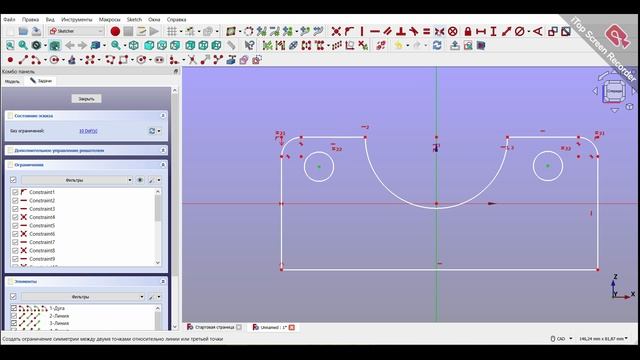Uncheck the Constraint7 checkbox
The width and height of the screenshot is (640, 360).
click(15, 242)
